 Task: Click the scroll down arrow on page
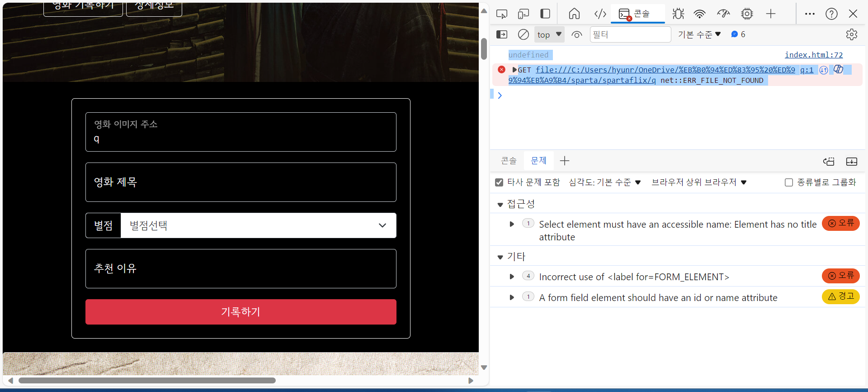point(484,368)
